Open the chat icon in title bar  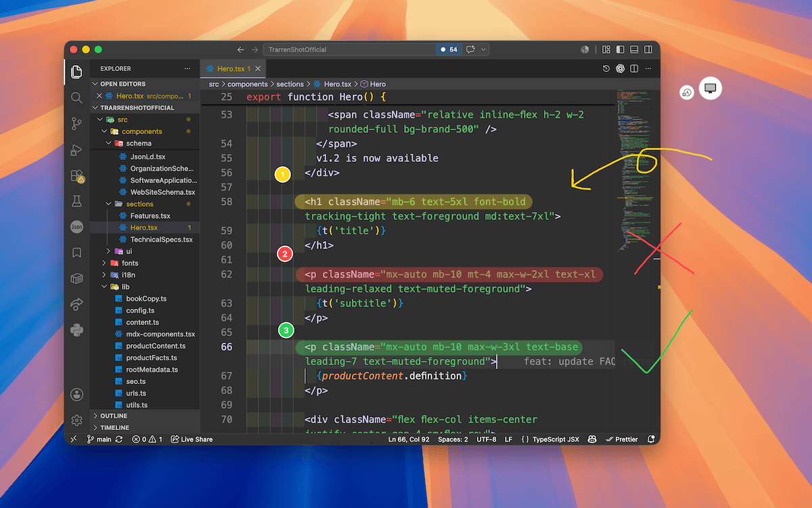pos(470,49)
